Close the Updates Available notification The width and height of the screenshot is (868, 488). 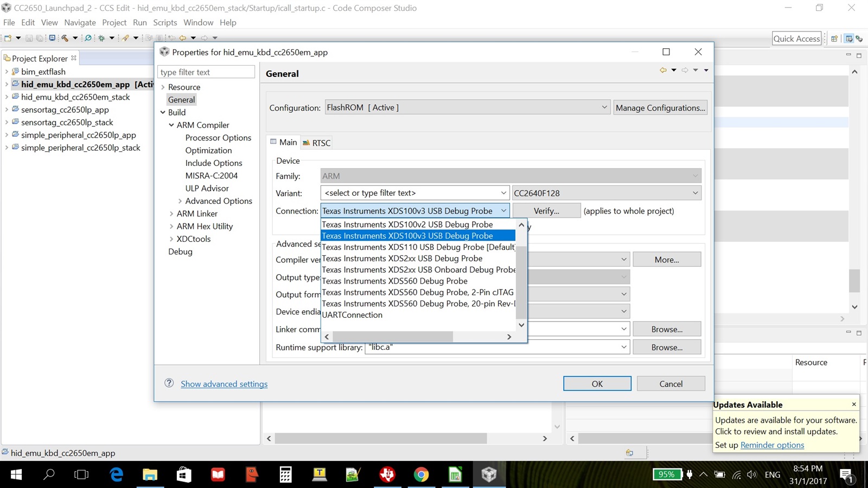[854, 404]
